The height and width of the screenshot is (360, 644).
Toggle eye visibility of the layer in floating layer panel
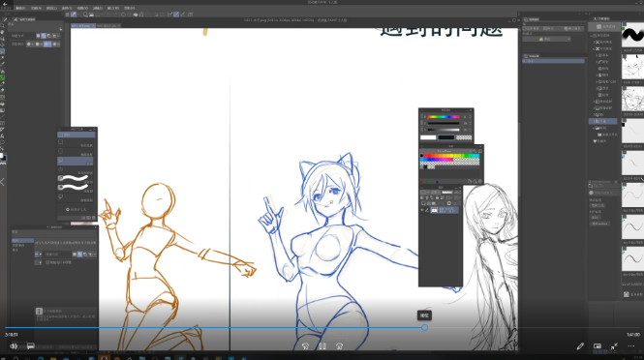[x=422, y=210]
